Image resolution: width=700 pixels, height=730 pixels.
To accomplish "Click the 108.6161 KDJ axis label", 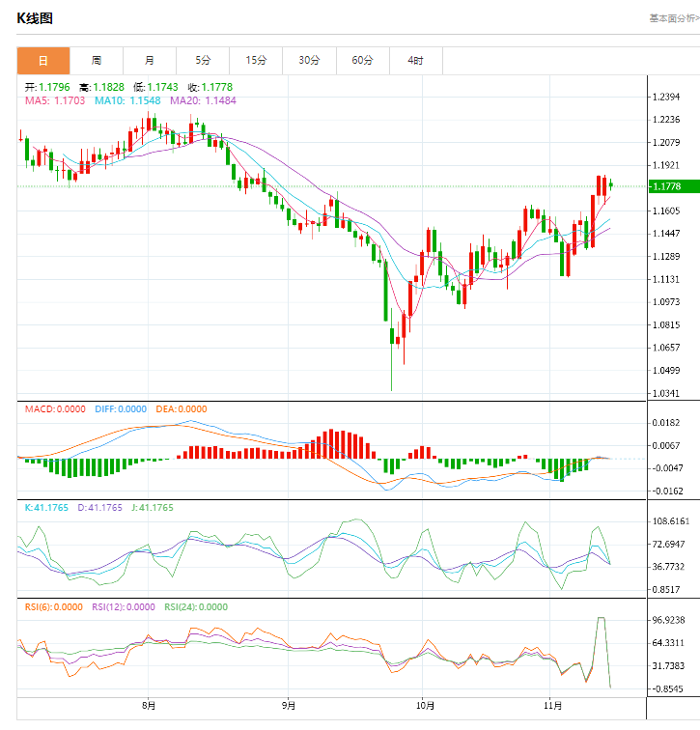I will click(x=671, y=521).
